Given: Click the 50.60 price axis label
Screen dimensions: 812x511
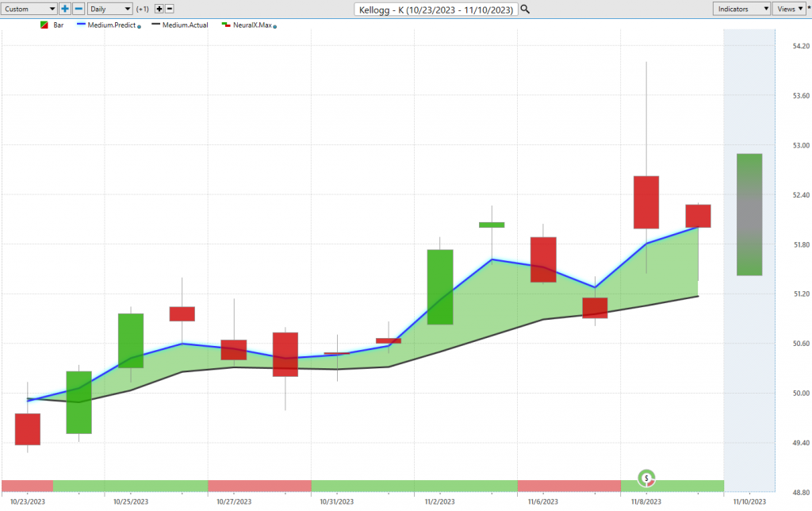Looking at the screenshot, I should (801, 344).
